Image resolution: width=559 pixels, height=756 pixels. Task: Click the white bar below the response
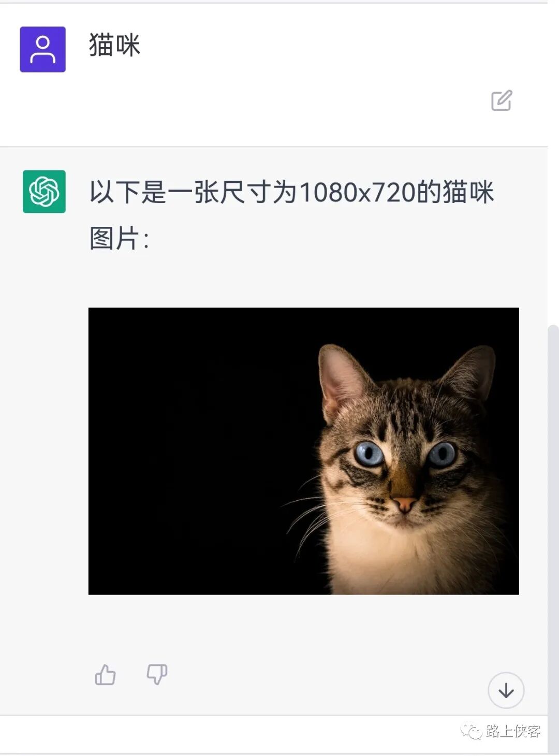(x=274, y=734)
